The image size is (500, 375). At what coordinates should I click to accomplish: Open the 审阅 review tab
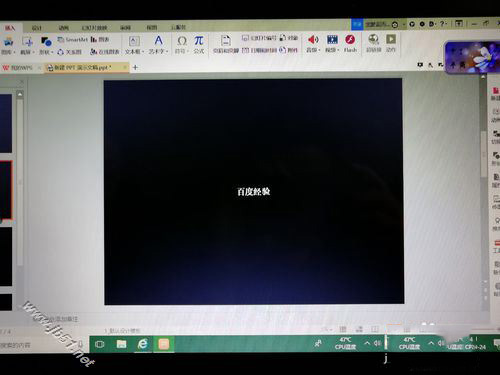(x=125, y=28)
